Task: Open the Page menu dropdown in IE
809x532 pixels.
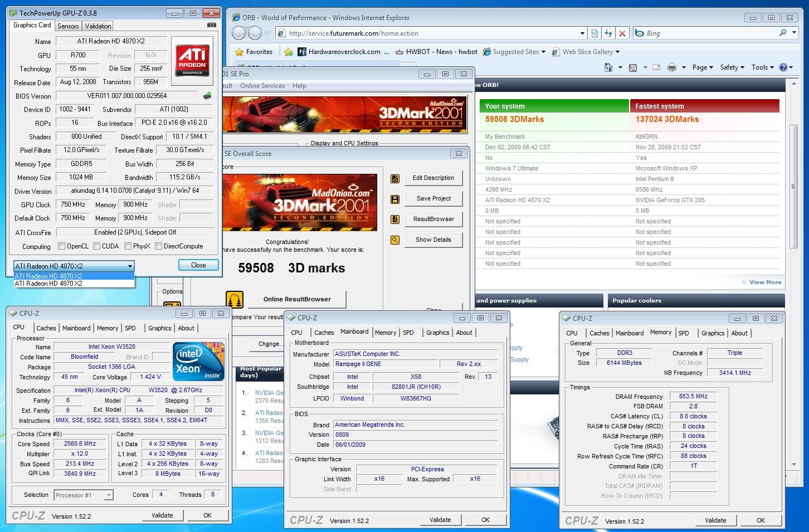Action: coord(703,67)
